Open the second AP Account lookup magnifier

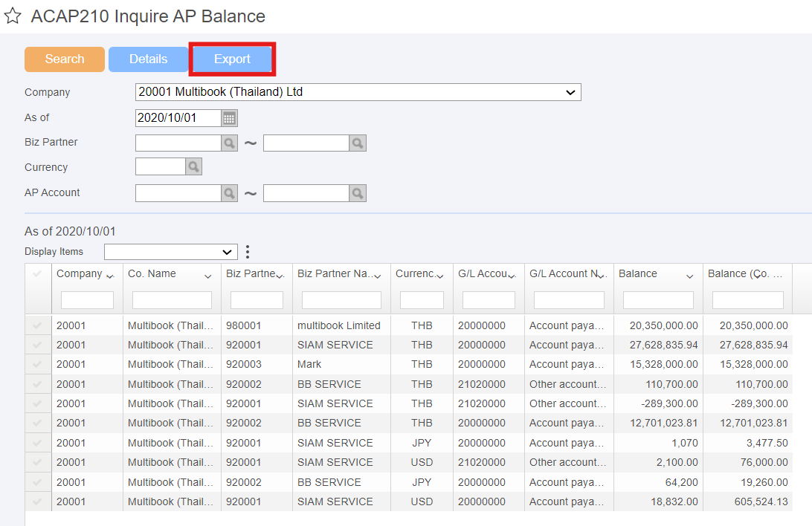[x=358, y=193]
